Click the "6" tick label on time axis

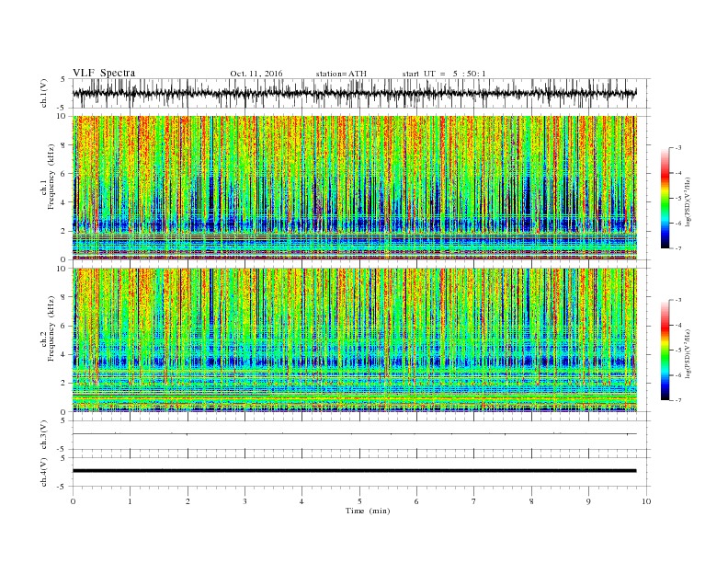(416, 501)
